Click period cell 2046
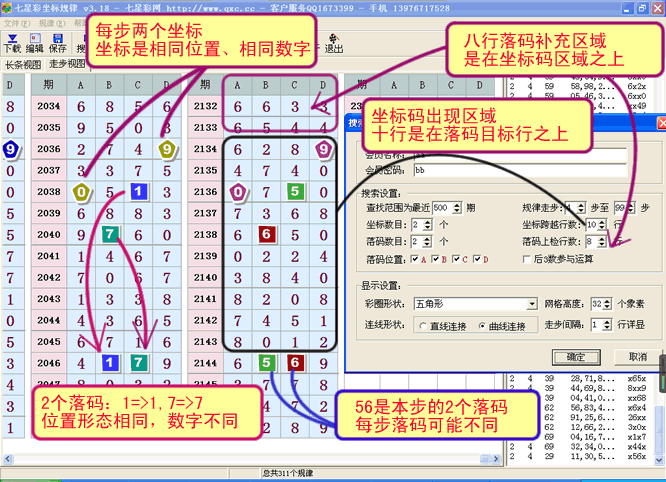This screenshot has height=482, width=666. click(x=49, y=363)
